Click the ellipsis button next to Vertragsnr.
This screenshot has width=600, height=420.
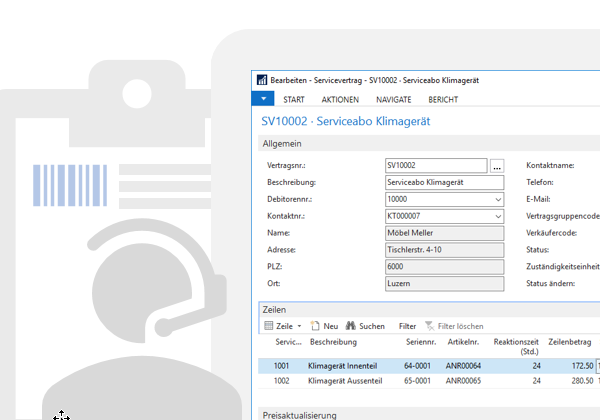[497, 166]
